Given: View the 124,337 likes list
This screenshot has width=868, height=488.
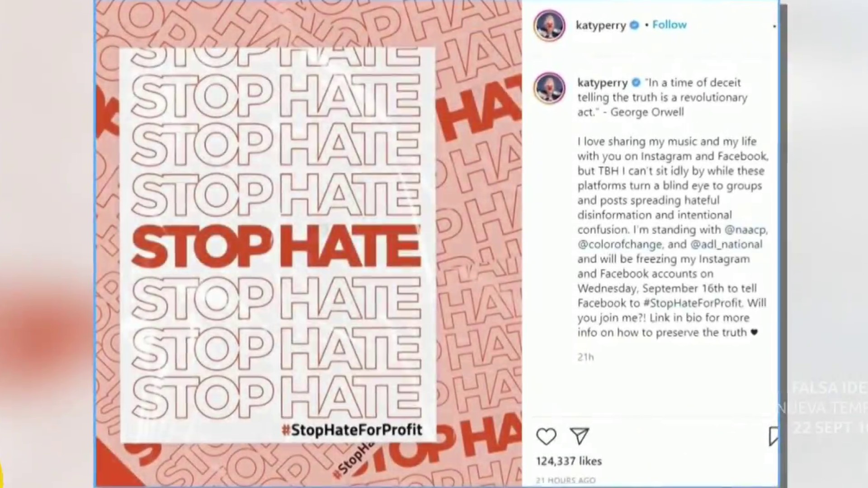Looking at the screenshot, I should pos(569,461).
